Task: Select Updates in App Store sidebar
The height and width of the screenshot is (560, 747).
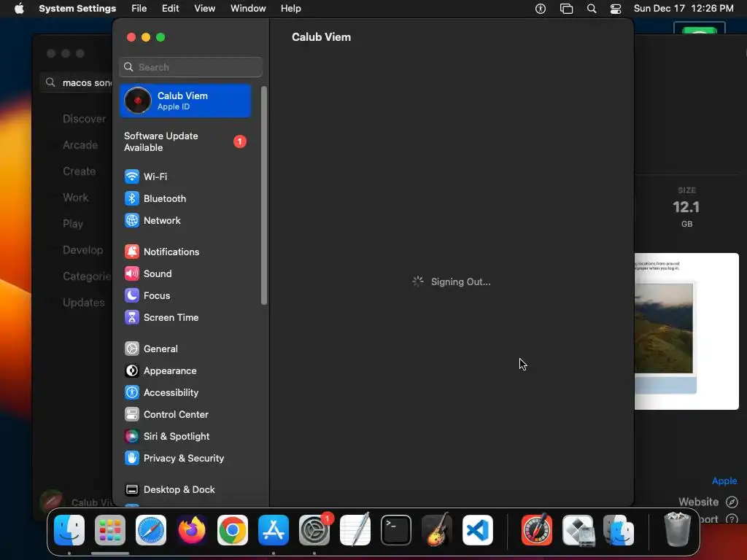Action: pos(83,303)
